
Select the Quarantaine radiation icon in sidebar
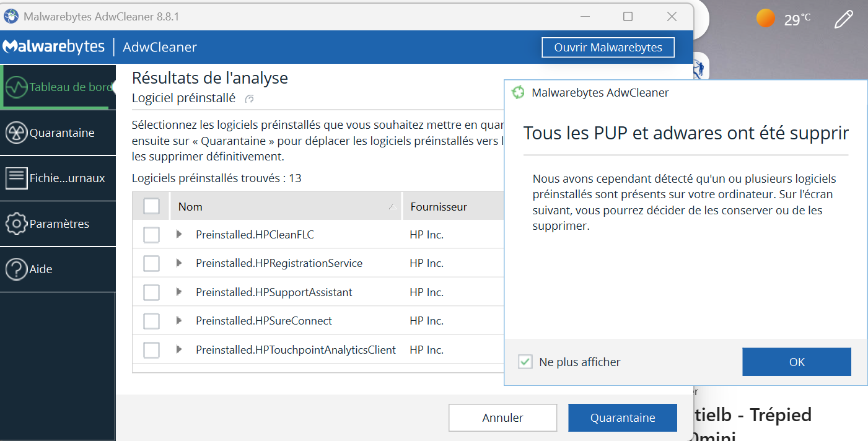[17, 133]
